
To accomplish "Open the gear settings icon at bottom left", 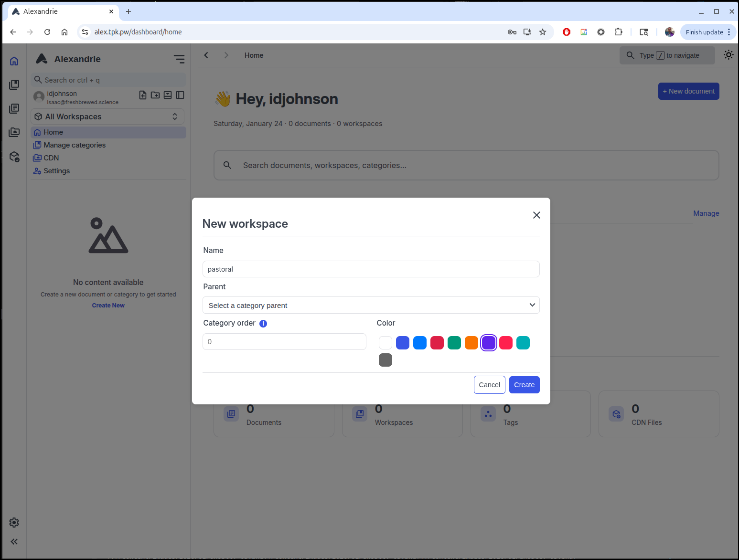I will [14, 522].
